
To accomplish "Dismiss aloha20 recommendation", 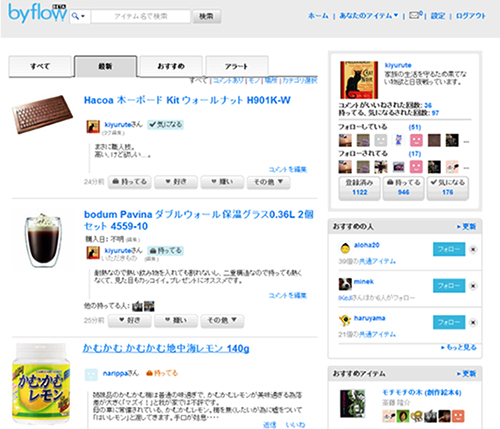I will (x=473, y=249).
